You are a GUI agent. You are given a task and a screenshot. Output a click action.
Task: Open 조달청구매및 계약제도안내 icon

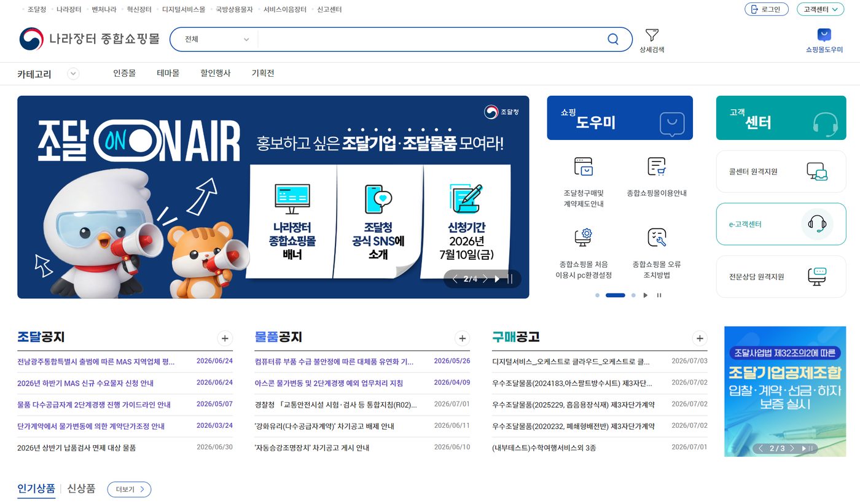(584, 166)
